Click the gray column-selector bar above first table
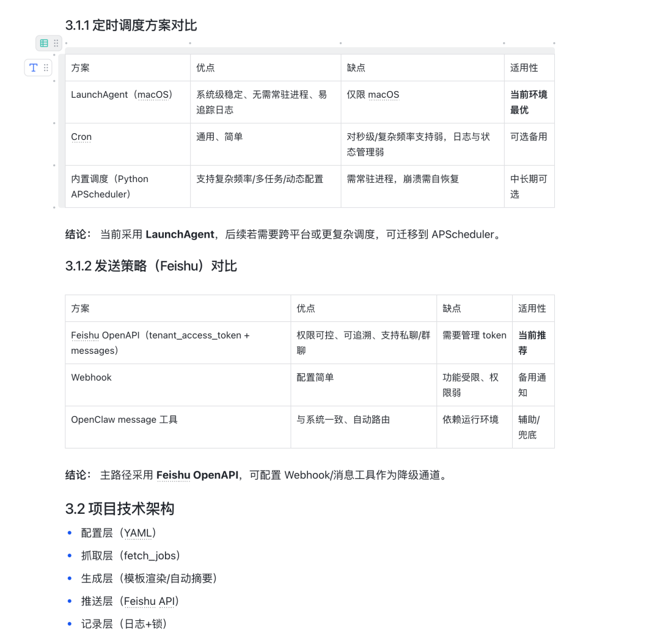 coord(310,51)
